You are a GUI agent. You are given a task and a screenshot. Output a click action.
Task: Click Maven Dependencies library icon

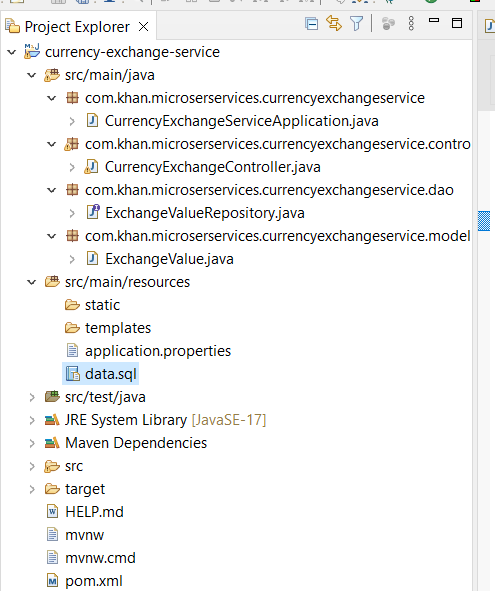click(52, 443)
